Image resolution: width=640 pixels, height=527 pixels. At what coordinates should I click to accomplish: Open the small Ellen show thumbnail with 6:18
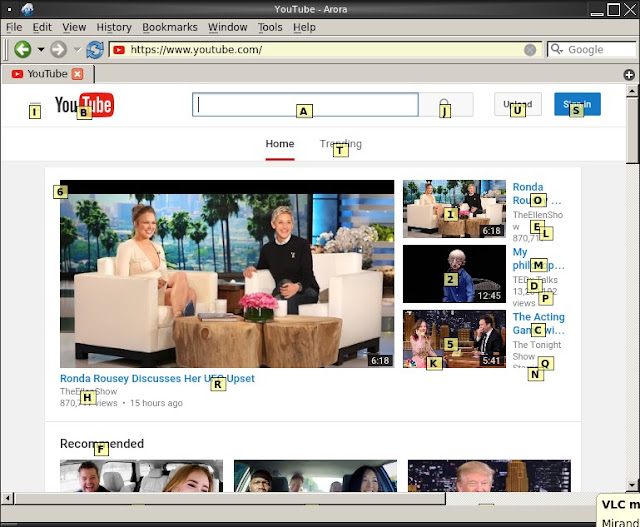[x=454, y=209]
